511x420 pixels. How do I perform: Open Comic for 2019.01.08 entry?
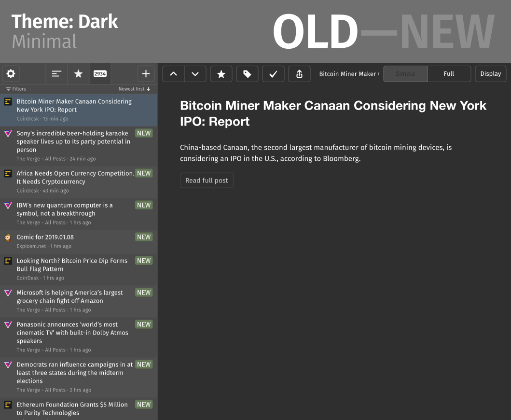coord(79,242)
